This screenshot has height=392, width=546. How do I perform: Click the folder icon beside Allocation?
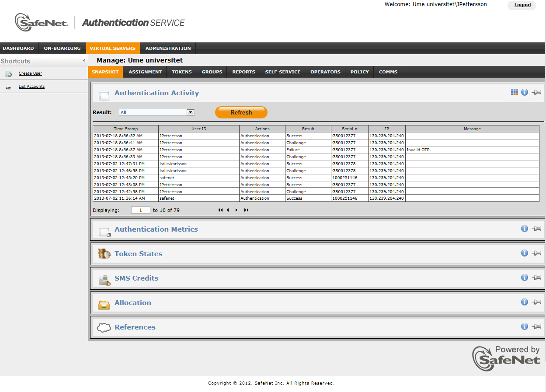[x=104, y=305]
